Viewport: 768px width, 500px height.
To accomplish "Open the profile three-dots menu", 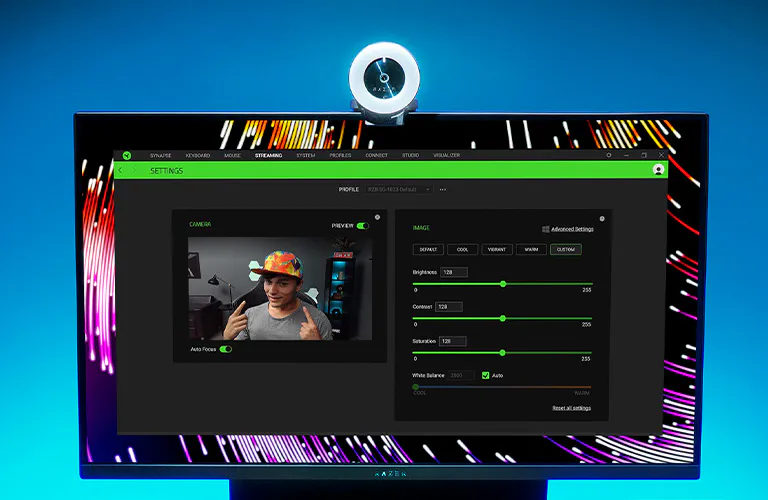I will click(x=443, y=189).
